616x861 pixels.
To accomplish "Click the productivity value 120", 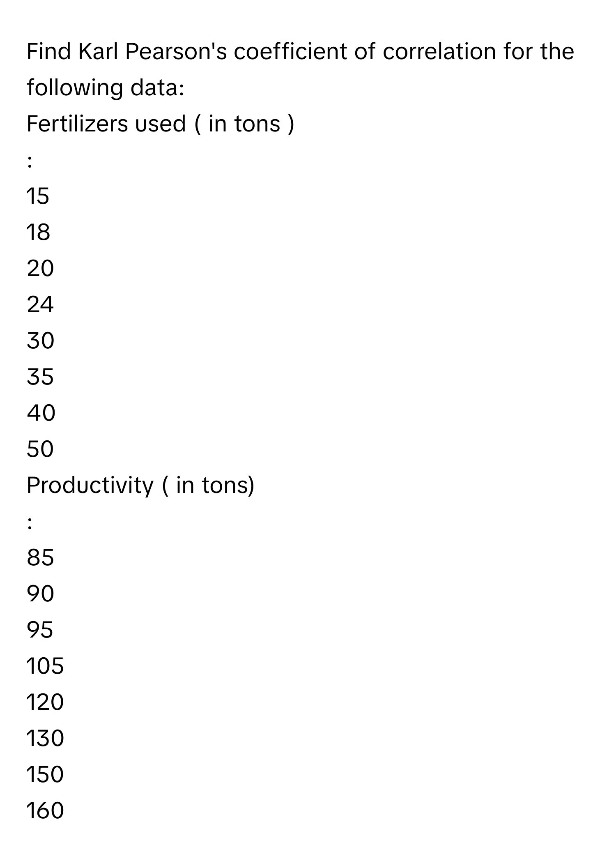I will coord(45,702).
